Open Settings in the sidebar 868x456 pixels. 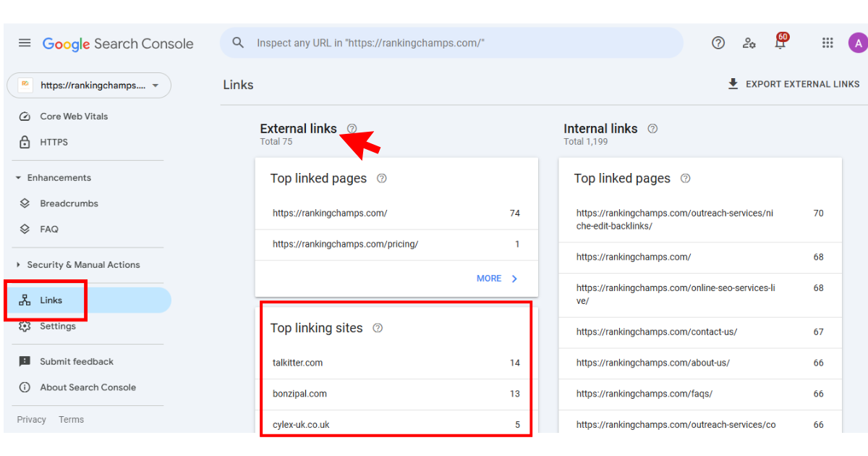click(x=86, y=326)
